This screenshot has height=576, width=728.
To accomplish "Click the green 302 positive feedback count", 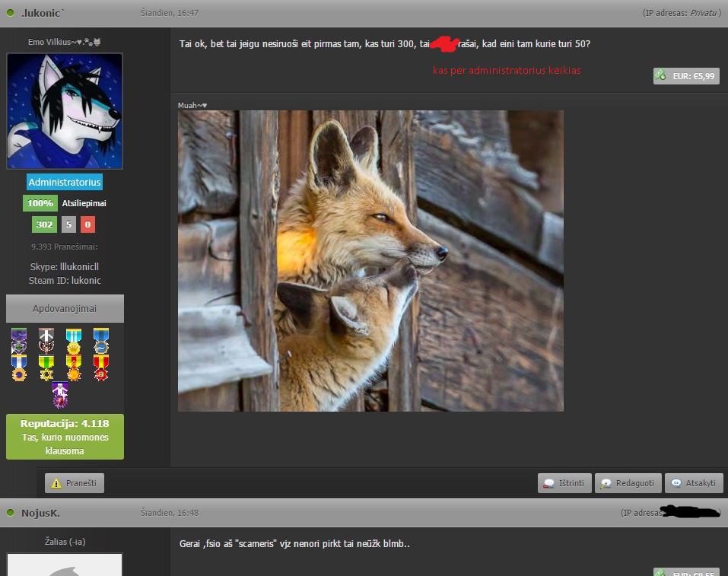I will [x=45, y=224].
